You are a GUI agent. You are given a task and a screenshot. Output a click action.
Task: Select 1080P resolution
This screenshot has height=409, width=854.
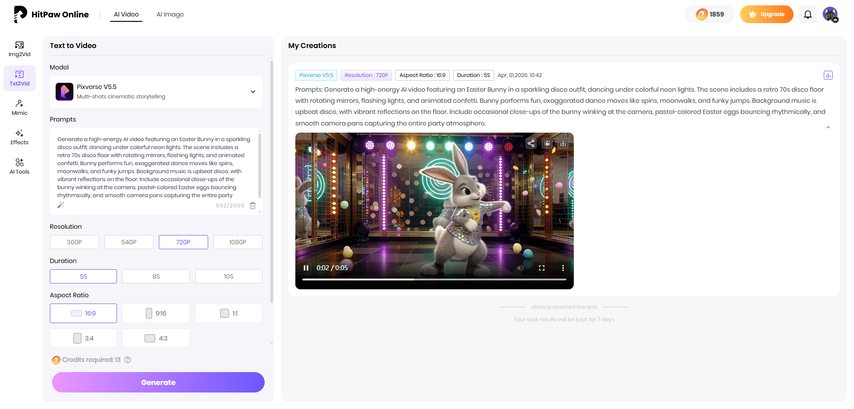237,242
